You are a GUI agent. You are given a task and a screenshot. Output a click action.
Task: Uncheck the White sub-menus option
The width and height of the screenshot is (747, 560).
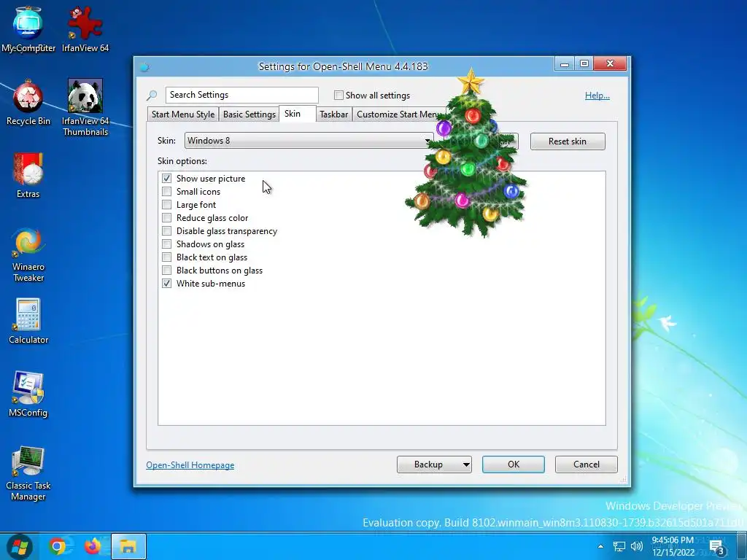coord(167,284)
